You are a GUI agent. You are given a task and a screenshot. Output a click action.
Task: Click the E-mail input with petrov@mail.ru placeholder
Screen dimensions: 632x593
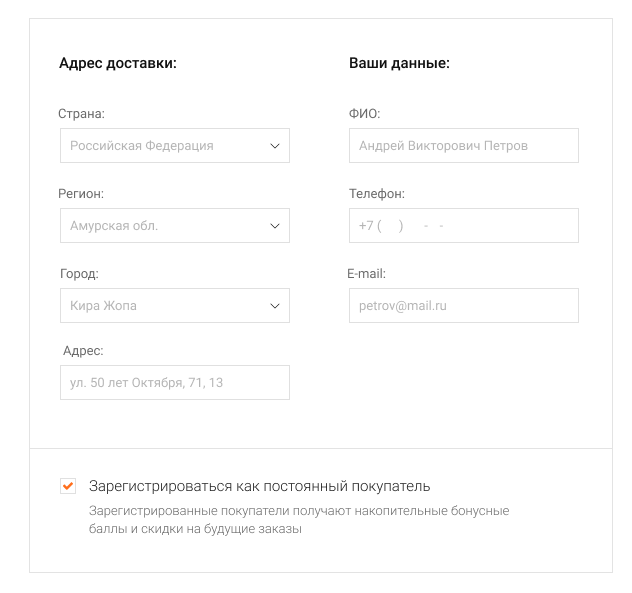(x=464, y=306)
